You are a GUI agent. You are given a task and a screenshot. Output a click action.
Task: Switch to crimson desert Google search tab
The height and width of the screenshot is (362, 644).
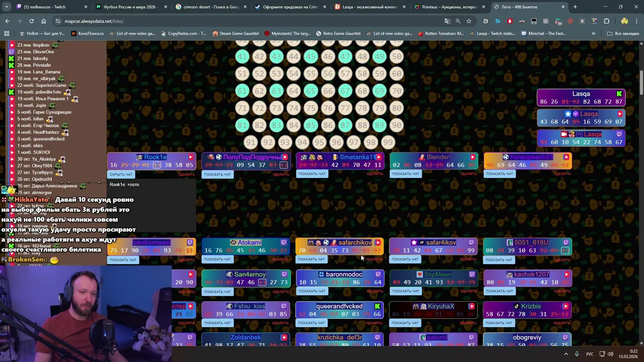(x=211, y=7)
